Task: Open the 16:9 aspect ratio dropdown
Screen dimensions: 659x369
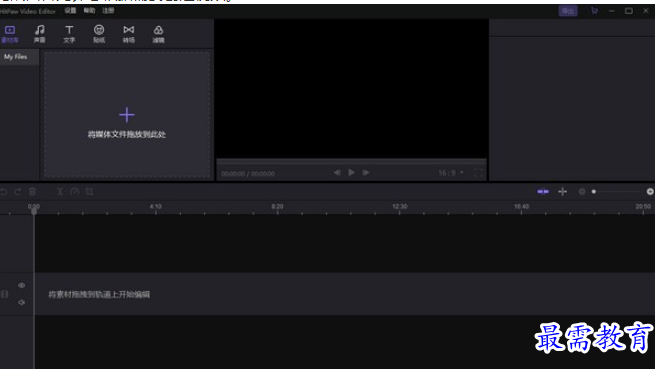Action: point(451,173)
